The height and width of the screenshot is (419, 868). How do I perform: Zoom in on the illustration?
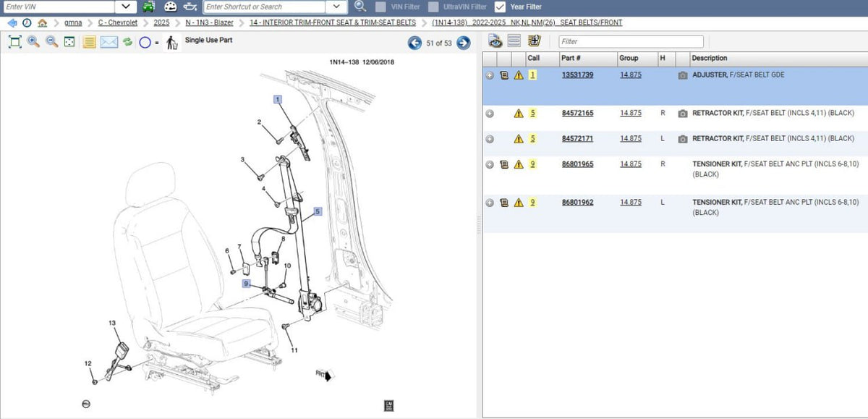pyautogui.click(x=33, y=42)
